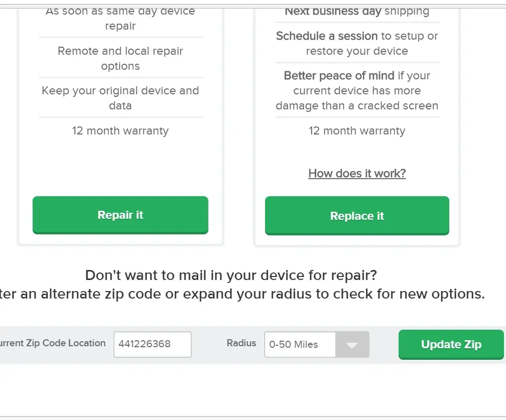Click the Don't want to mail in heading
This screenshot has height=420, width=506.
coord(231,275)
